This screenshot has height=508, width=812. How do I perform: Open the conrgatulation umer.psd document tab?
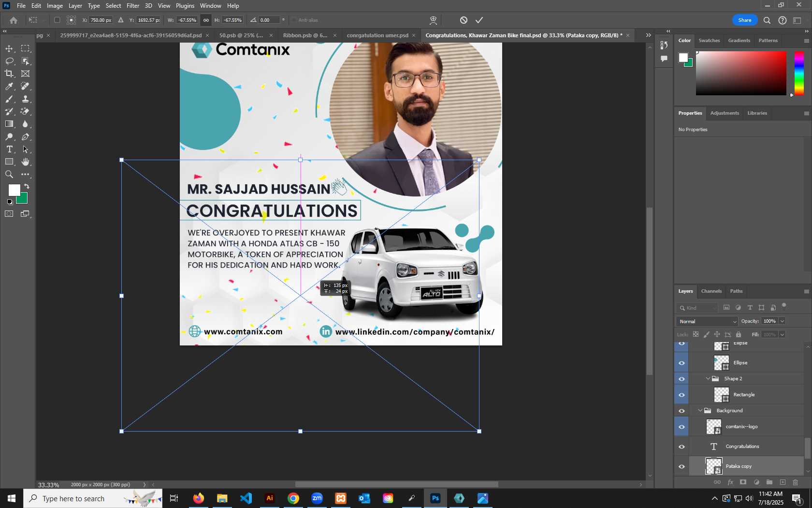click(377, 35)
